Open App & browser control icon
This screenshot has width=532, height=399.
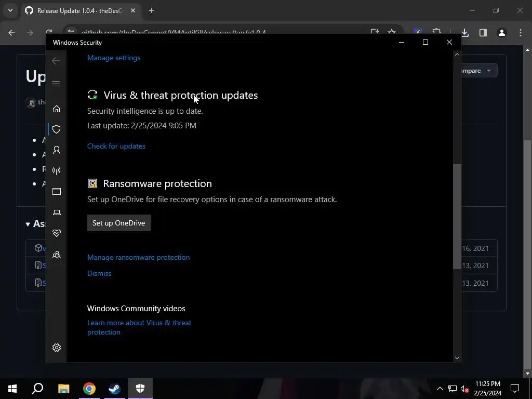(x=57, y=192)
